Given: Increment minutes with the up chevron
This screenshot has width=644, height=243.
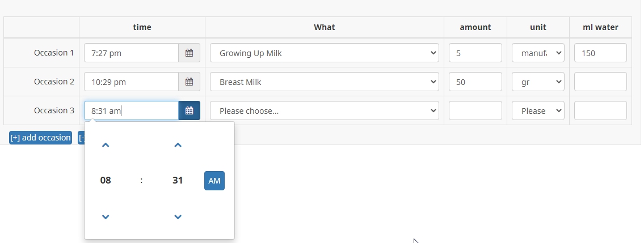Looking at the screenshot, I should (x=178, y=146).
